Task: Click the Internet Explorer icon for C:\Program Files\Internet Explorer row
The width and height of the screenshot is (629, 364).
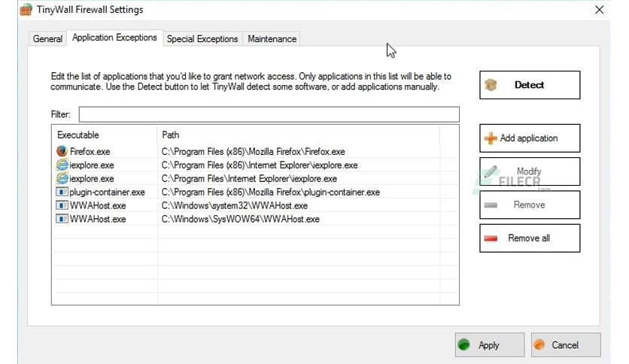Action: (x=62, y=178)
